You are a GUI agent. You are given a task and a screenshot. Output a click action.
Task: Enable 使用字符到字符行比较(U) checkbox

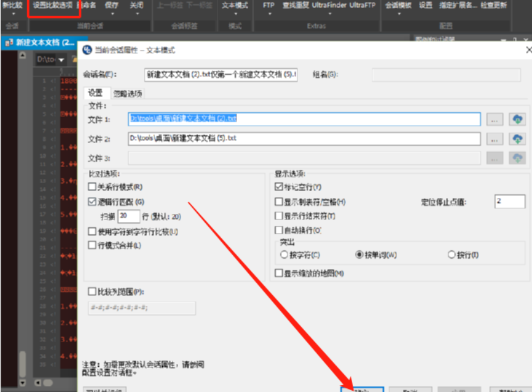(92, 232)
